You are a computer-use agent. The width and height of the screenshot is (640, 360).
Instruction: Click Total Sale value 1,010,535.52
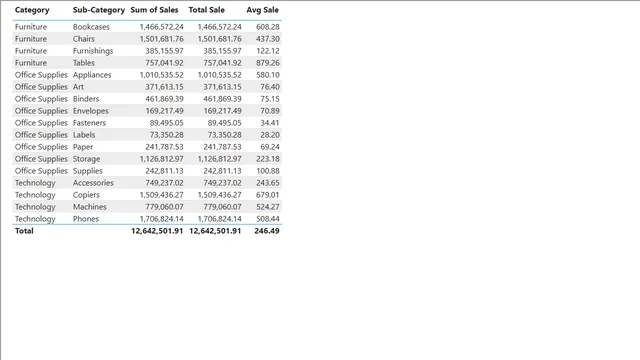tap(220, 75)
